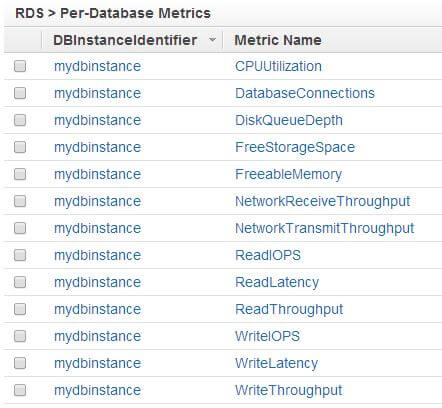Select mydbinstance in the ReadLatency row

tap(97, 282)
